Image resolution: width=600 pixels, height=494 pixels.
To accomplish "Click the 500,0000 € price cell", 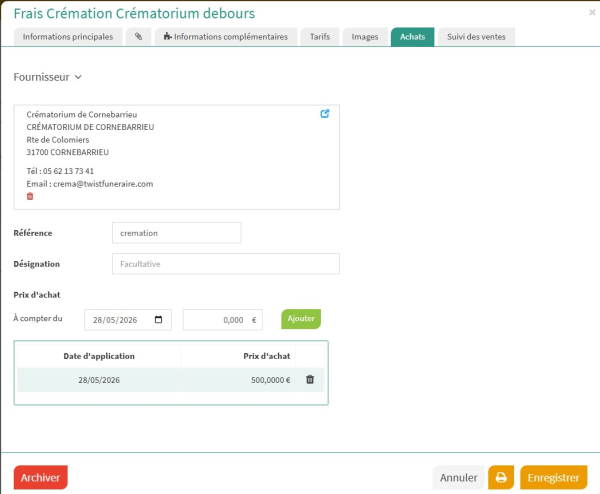I will pos(238,380).
